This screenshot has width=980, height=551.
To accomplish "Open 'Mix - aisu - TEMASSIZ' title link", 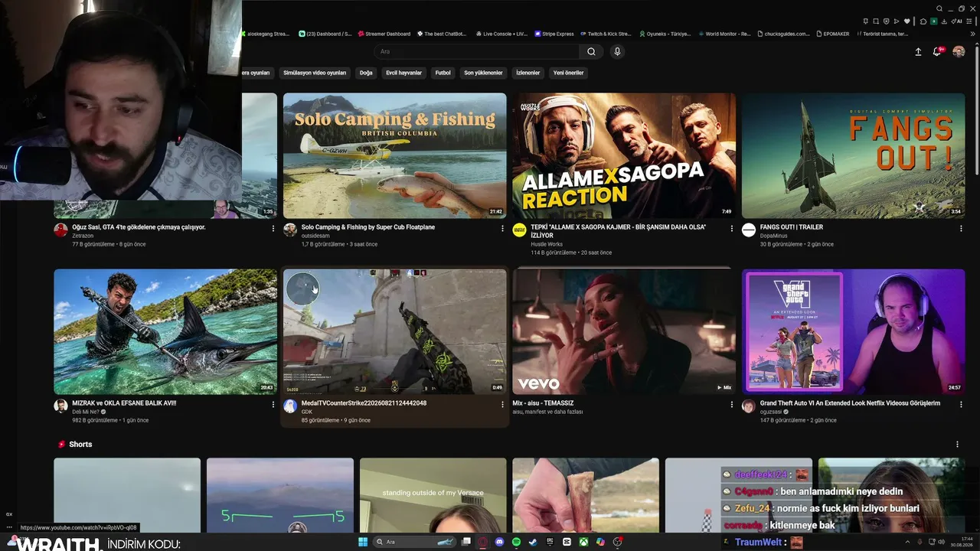I will click(543, 403).
